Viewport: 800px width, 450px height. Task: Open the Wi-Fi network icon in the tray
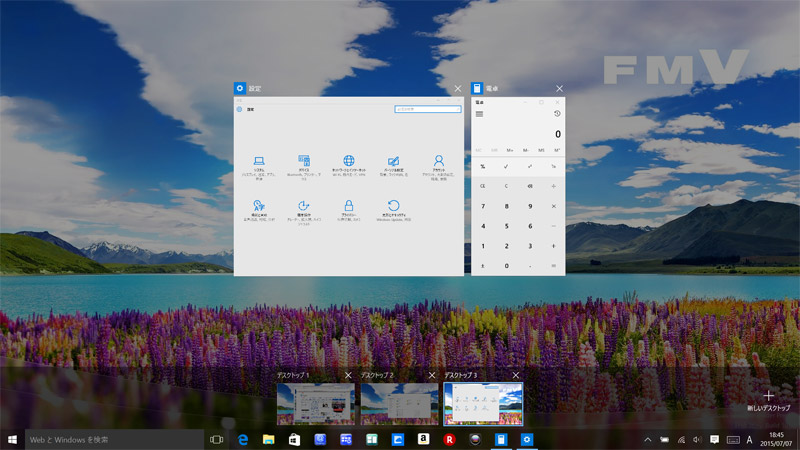pyautogui.click(x=681, y=440)
